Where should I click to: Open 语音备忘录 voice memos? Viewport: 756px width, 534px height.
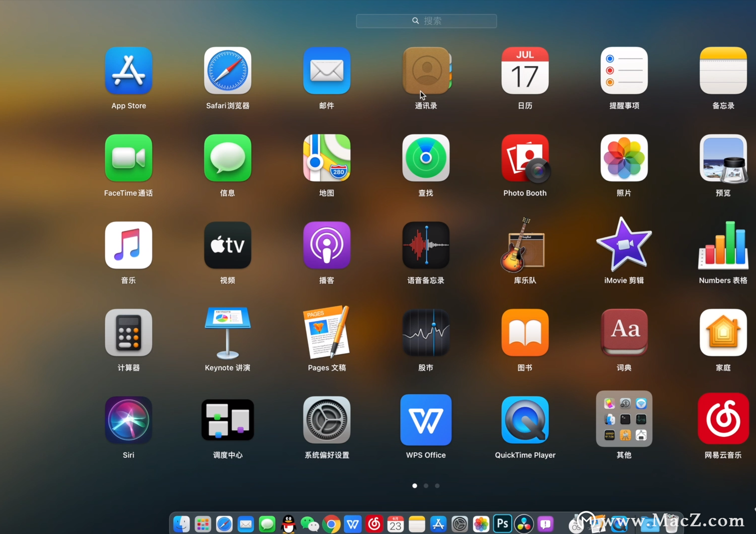[x=426, y=245]
